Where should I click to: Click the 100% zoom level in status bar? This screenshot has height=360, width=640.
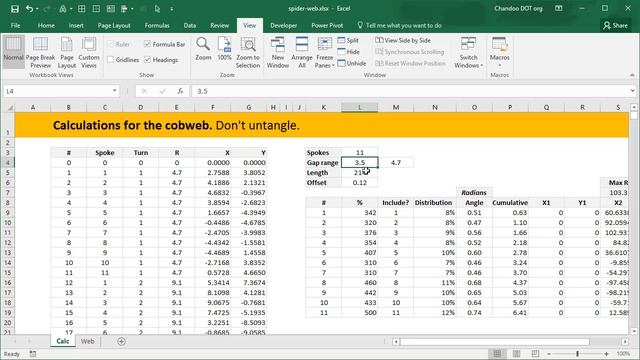point(623,354)
